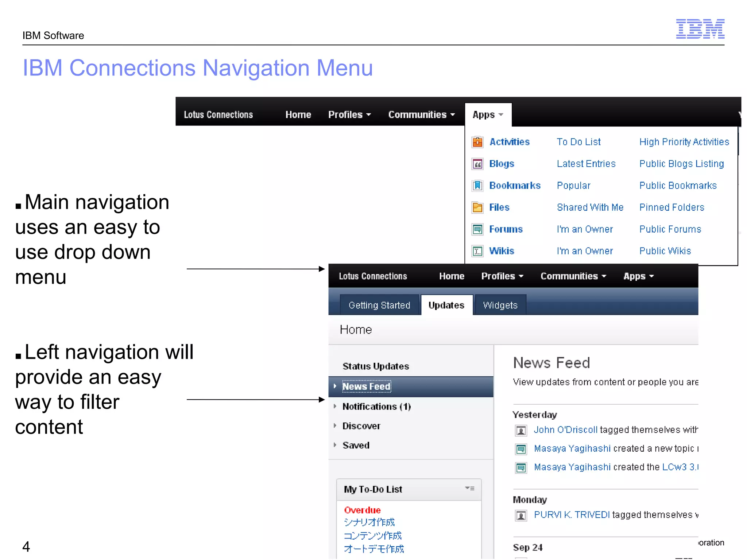Open the High Priority Activities link

click(x=684, y=142)
